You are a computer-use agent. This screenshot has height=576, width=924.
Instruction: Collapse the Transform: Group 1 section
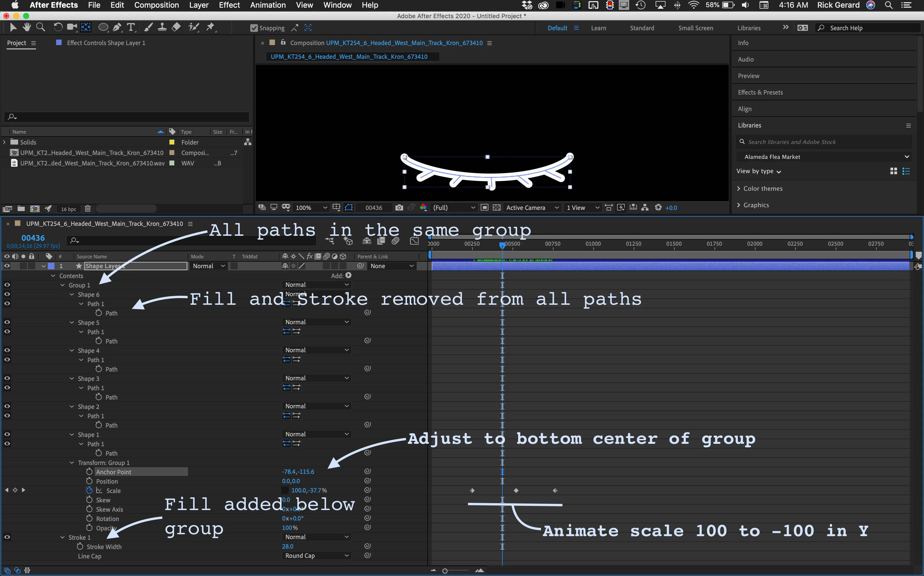72,463
